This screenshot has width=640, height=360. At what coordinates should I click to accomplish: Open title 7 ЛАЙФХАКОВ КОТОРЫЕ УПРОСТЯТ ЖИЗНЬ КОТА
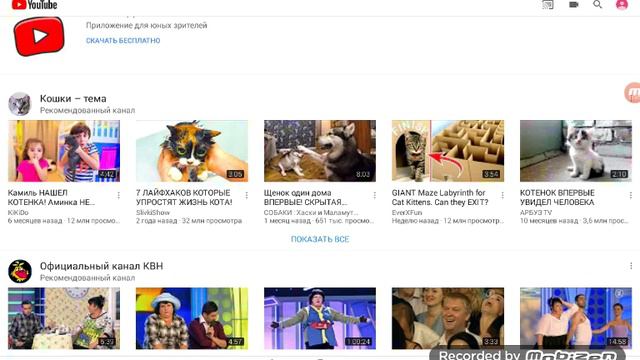click(x=184, y=197)
